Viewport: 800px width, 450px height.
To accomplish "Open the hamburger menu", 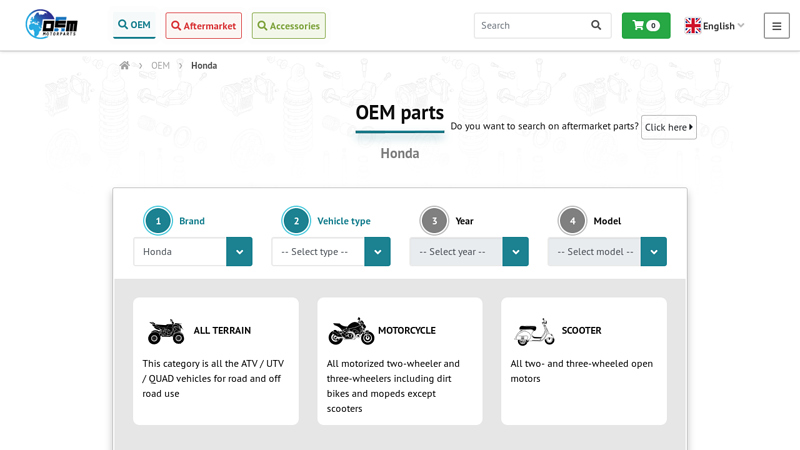I will click(x=777, y=26).
